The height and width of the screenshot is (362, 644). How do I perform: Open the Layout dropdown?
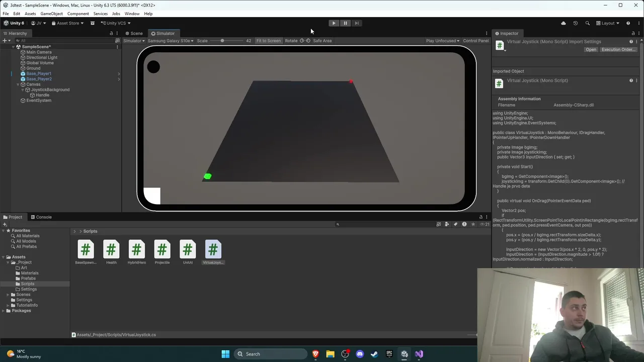tap(607, 23)
